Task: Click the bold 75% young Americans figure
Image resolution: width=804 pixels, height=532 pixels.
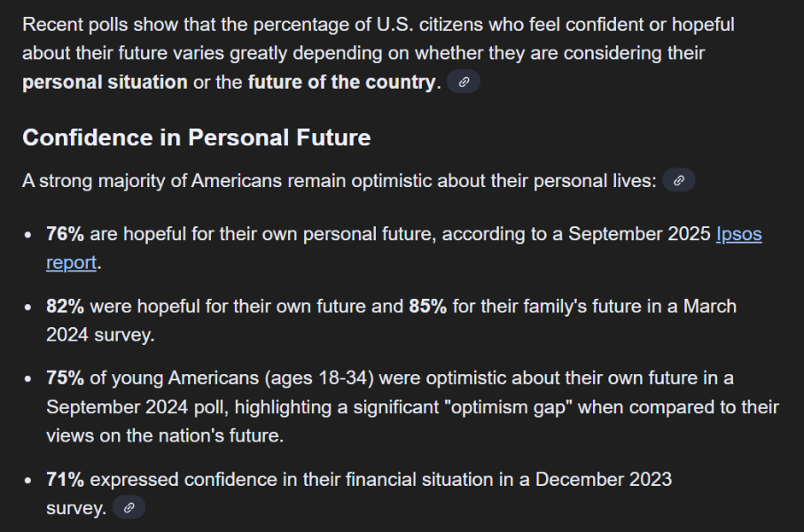Action: 65,379
